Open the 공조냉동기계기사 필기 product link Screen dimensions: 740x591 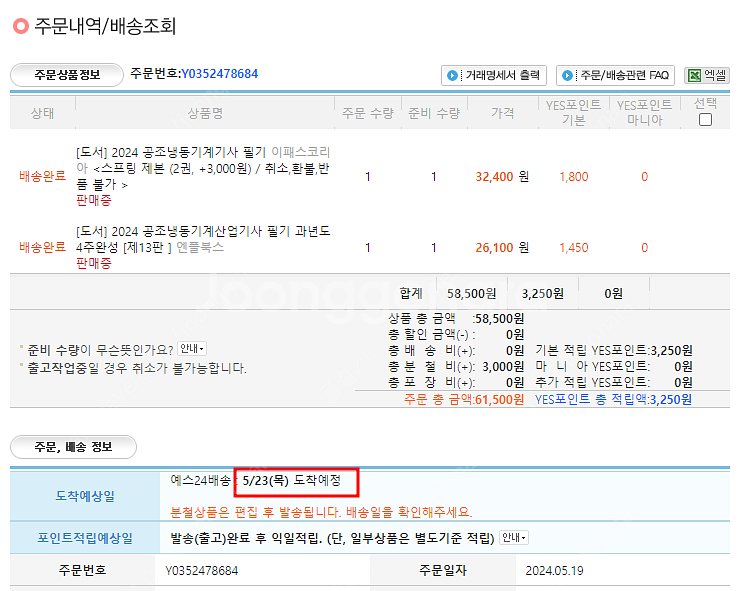coord(203,168)
